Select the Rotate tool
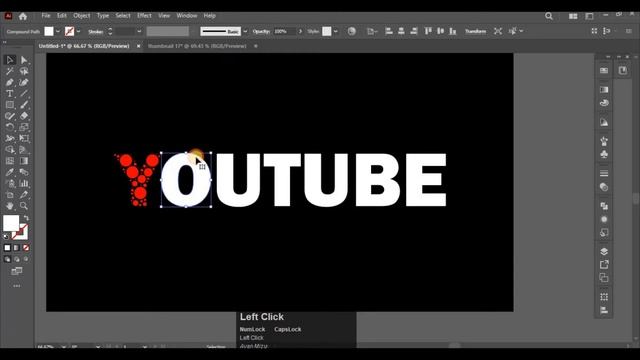Image resolution: width=640 pixels, height=360 pixels. point(10,127)
